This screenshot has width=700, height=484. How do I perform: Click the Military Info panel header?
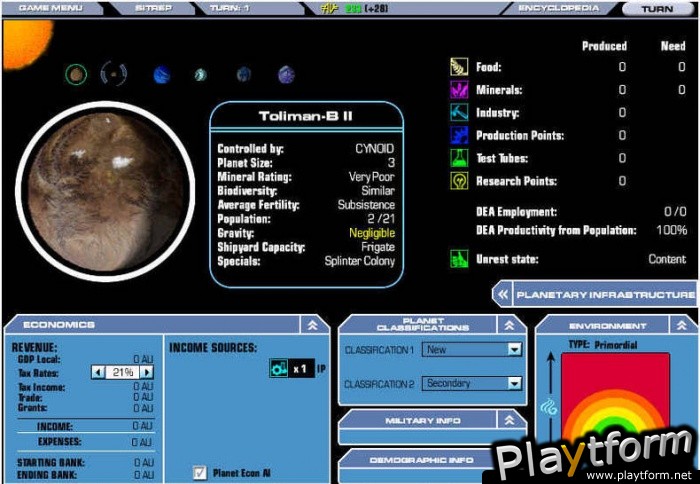pos(422,420)
